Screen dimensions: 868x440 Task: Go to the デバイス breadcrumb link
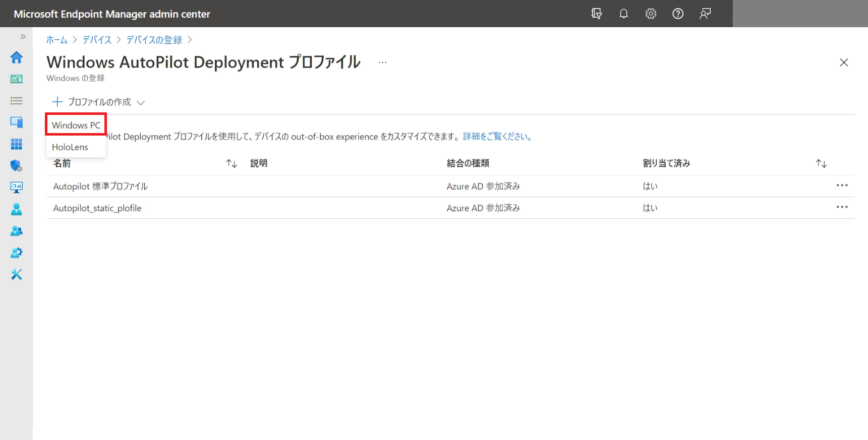97,40
